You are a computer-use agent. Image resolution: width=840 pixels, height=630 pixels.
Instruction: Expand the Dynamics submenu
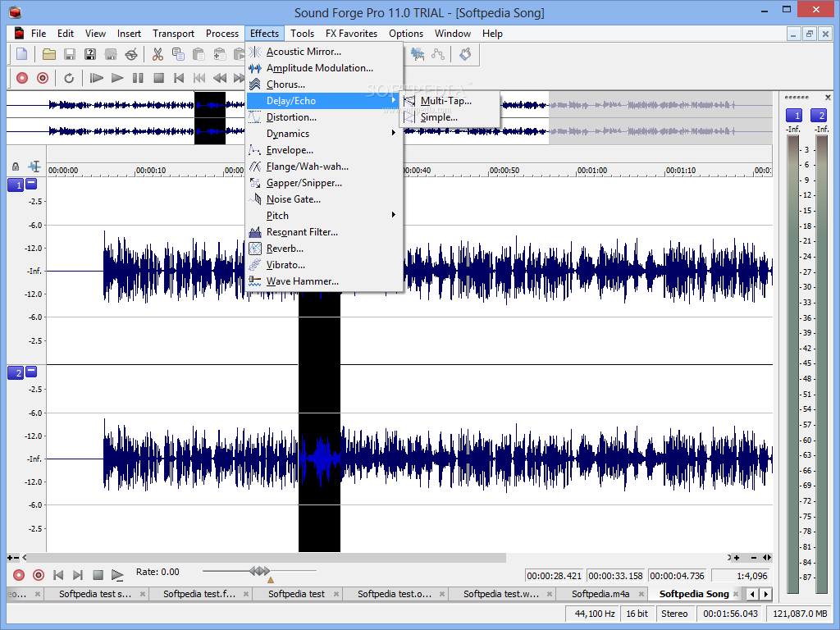[x=325, y=134]
